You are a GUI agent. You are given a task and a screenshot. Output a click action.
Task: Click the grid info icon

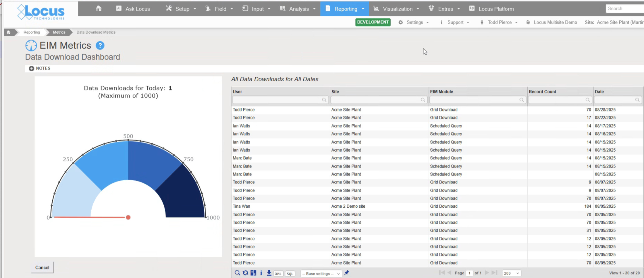(261, 273)
